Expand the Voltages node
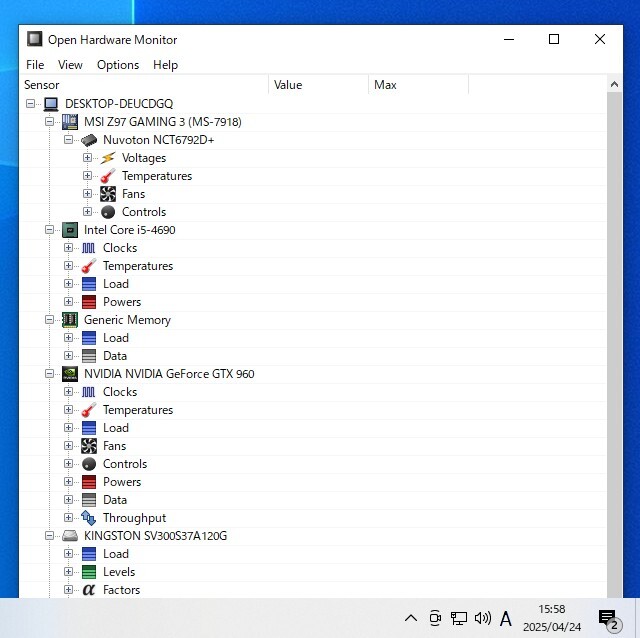The height and width of the screenshot is (638, 640). coord(87,158)
